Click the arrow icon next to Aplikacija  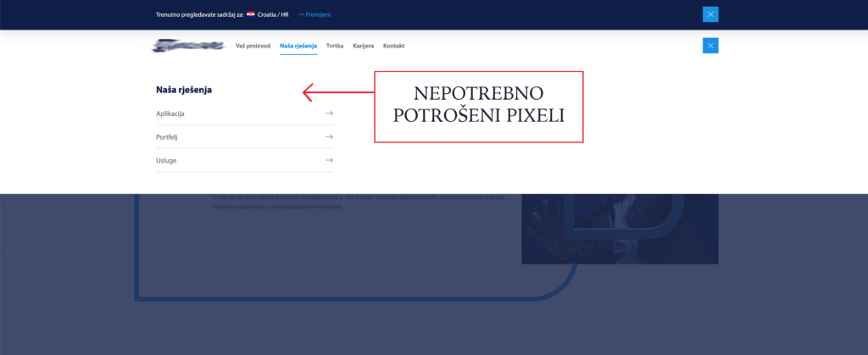pyautogui.click(x=328, y=114)
